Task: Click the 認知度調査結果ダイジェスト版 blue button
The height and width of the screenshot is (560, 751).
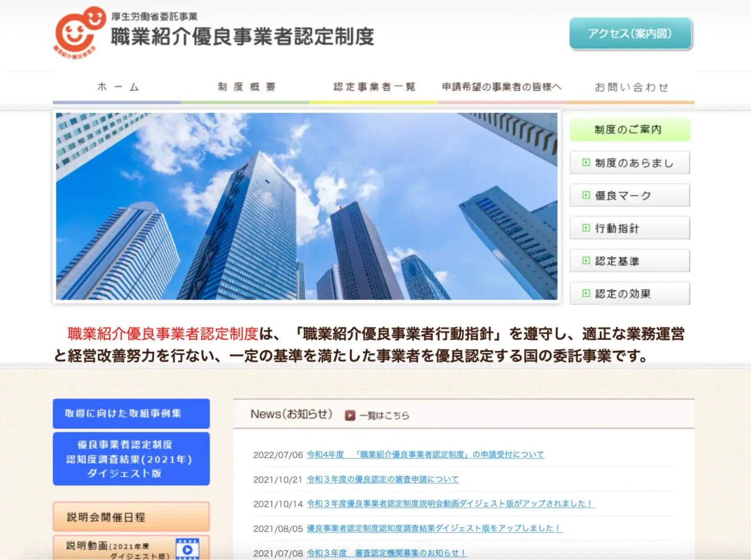Action: [x=131, y=459]
